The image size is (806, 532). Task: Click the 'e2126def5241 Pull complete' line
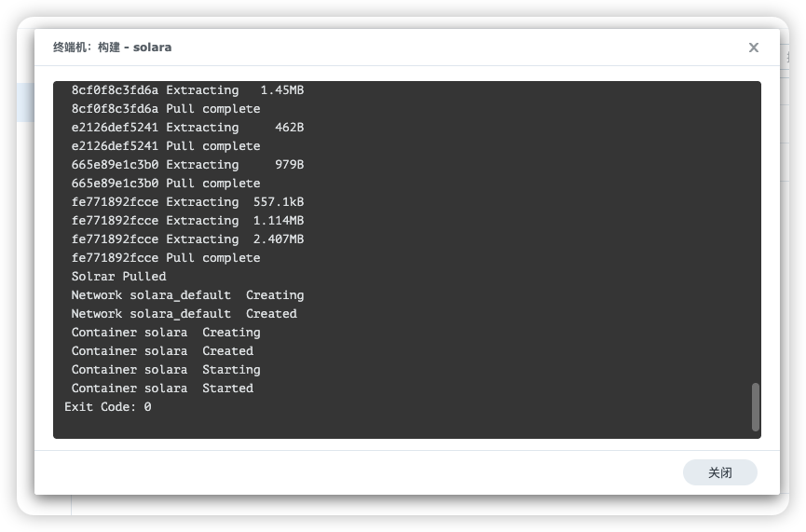166,146
